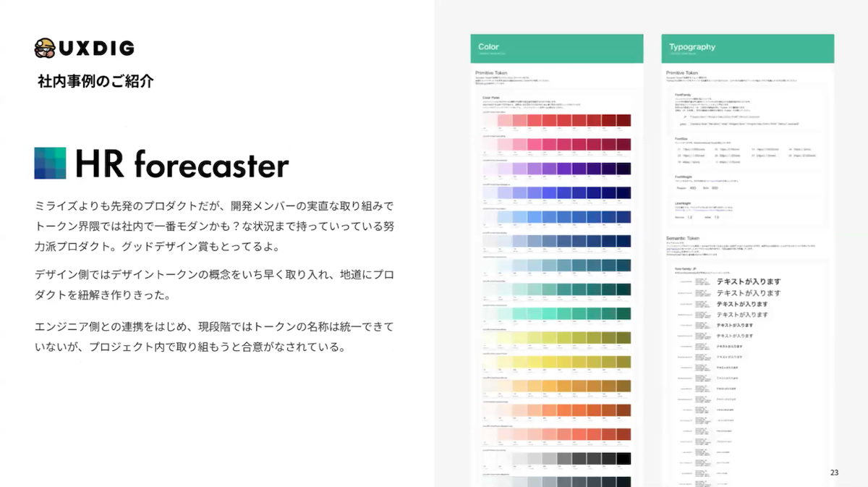Click the LineHeight section label
Screen dimensions: 868x487
coord(681,204)
